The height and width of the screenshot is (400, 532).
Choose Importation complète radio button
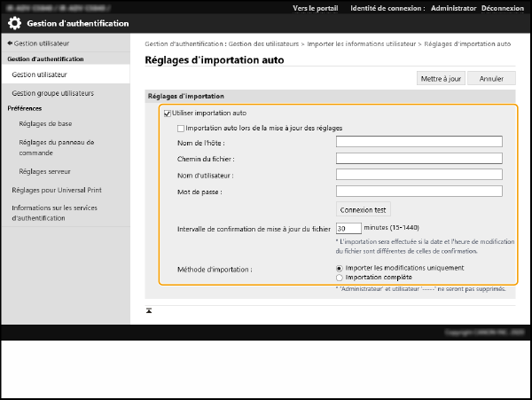tap(340, 277)
